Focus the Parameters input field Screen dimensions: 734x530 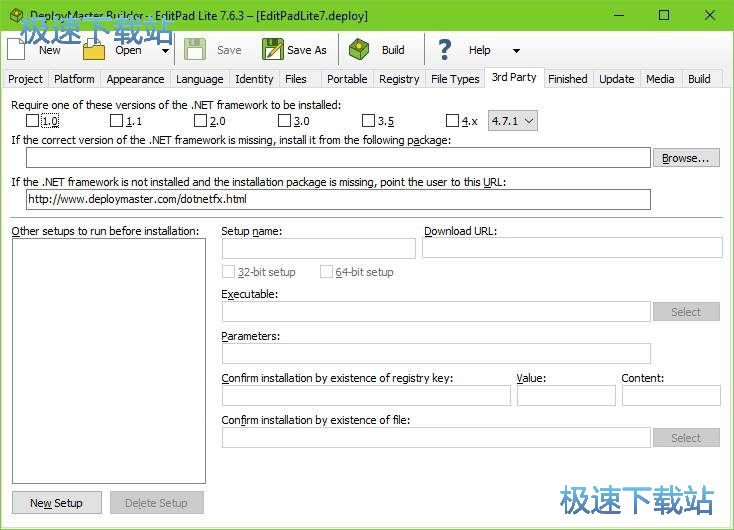[x=436, y=353]
